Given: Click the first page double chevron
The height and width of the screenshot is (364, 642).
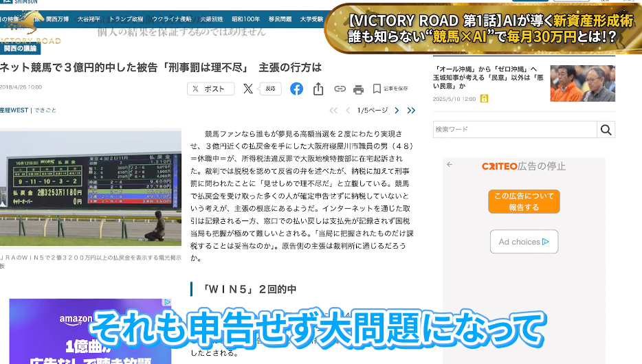Looking at the screenshot, I should point(333,111).
